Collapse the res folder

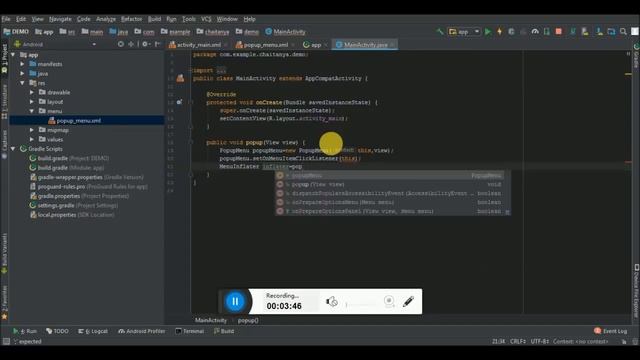click(22, 83)
